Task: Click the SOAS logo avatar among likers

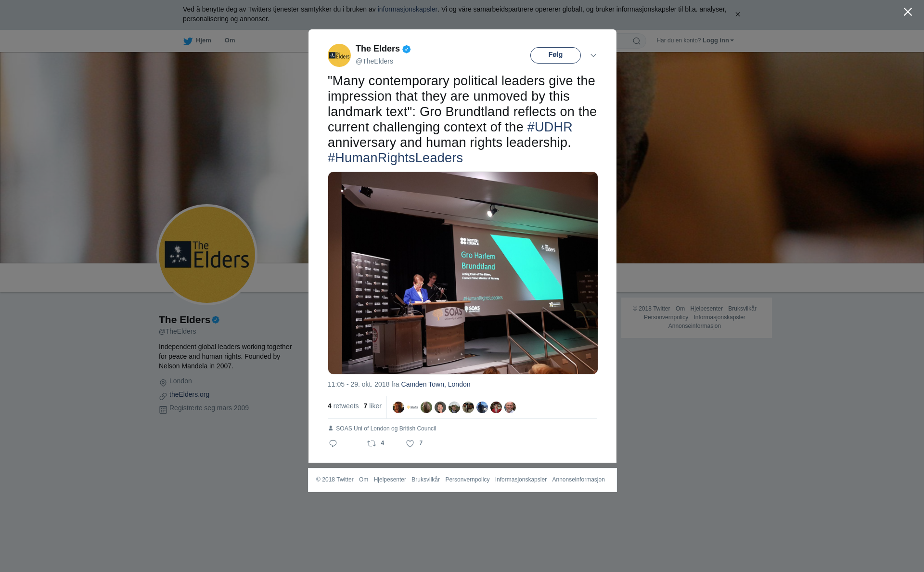Action: pyautogui.click(x=412, y=407)
